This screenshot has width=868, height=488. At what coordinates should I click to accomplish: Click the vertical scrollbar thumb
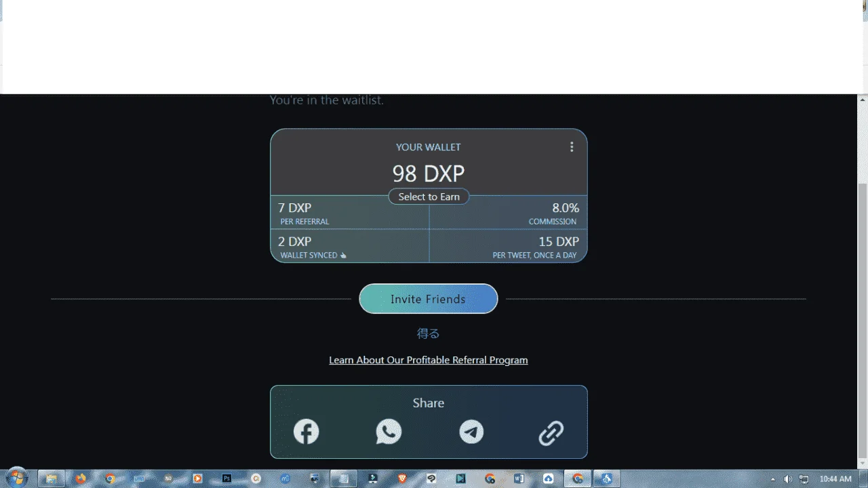(863, 321)
